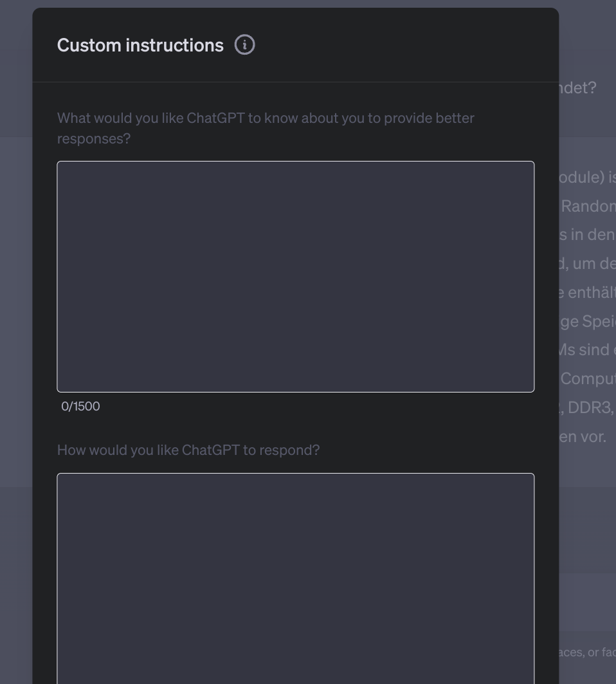
Task: Click the Custom instructions dialog title
Action: coord(139,45)
